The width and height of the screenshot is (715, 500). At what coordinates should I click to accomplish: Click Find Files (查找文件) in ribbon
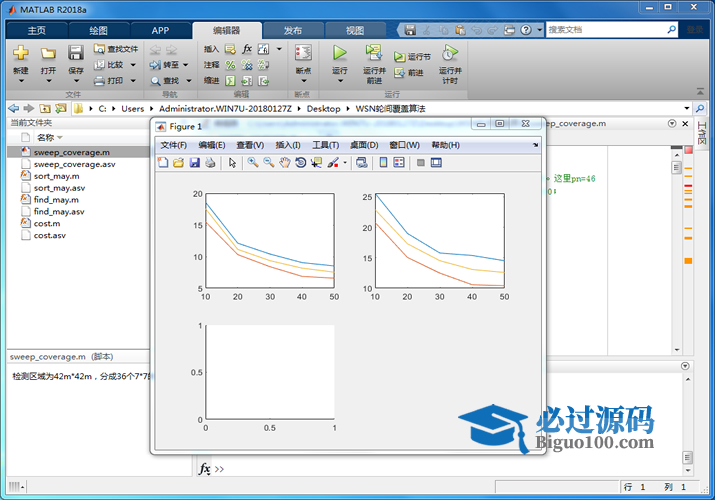pyautogui.click(x=116, y=49)
